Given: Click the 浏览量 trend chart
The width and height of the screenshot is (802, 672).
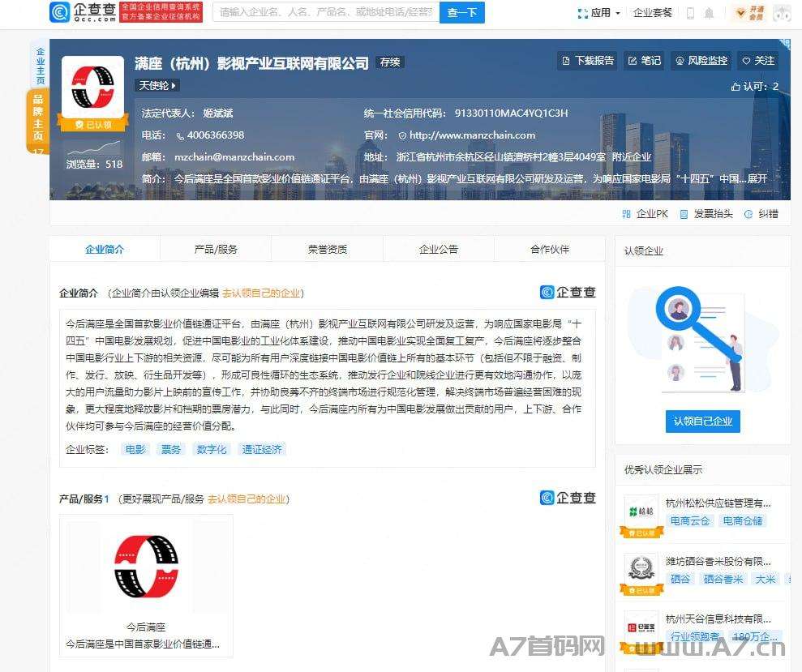Looking at the screenshot, I should (94, 148).
